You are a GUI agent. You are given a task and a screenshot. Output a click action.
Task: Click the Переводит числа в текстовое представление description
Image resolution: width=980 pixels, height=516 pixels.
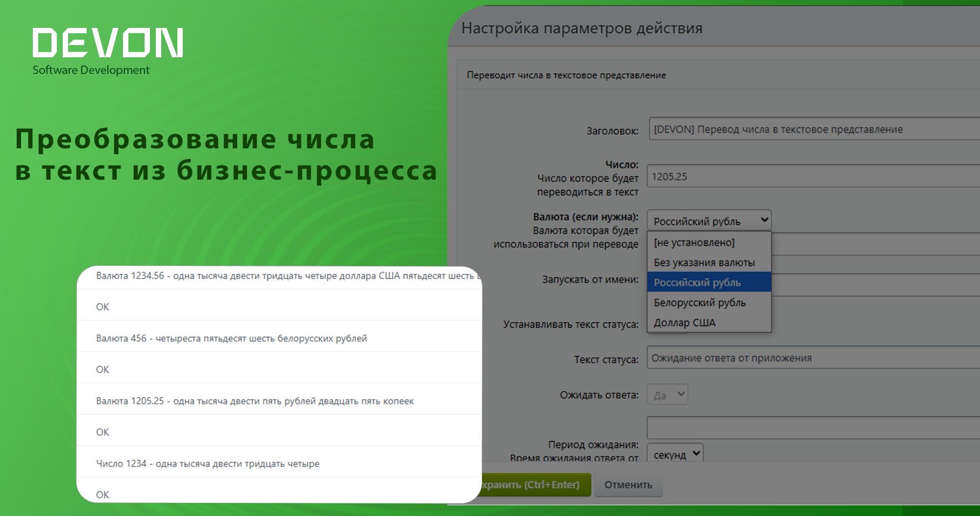point(566,75)
